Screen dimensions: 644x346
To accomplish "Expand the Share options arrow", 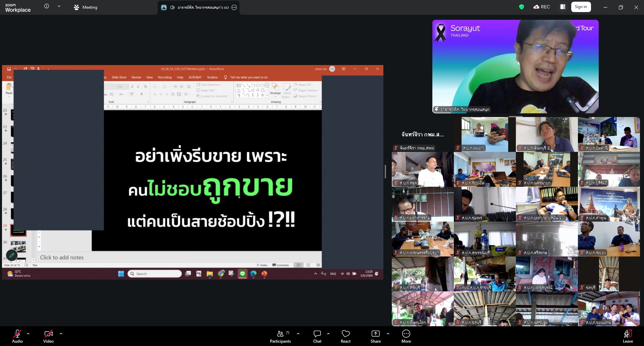I will 388,334.
